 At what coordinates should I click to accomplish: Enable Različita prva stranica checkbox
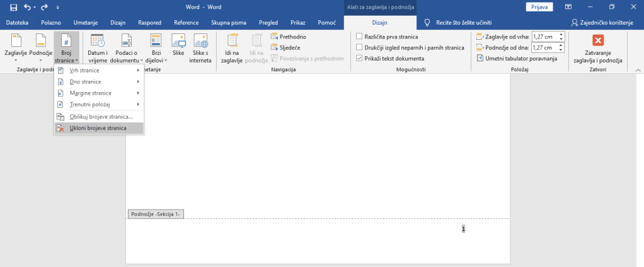(360, 37)
